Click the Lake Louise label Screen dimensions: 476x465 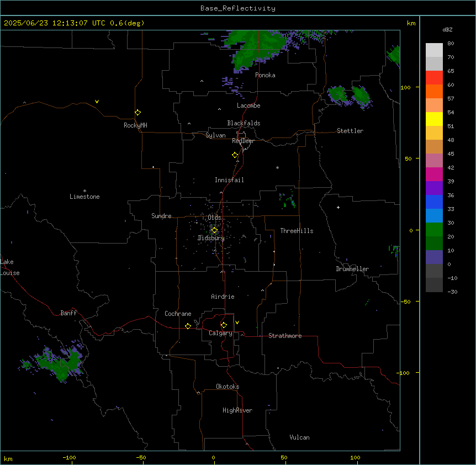pos(10,267)
